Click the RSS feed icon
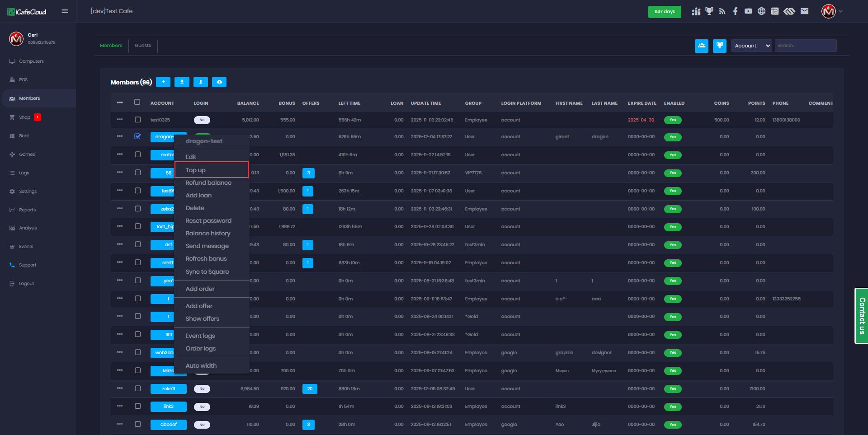The image size is (868, 435). [722, 11]
